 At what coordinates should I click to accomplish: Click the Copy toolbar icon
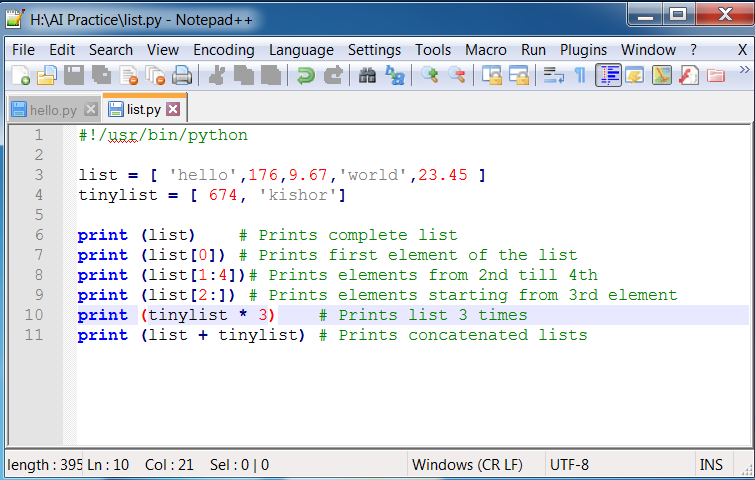tap(244, 76)
